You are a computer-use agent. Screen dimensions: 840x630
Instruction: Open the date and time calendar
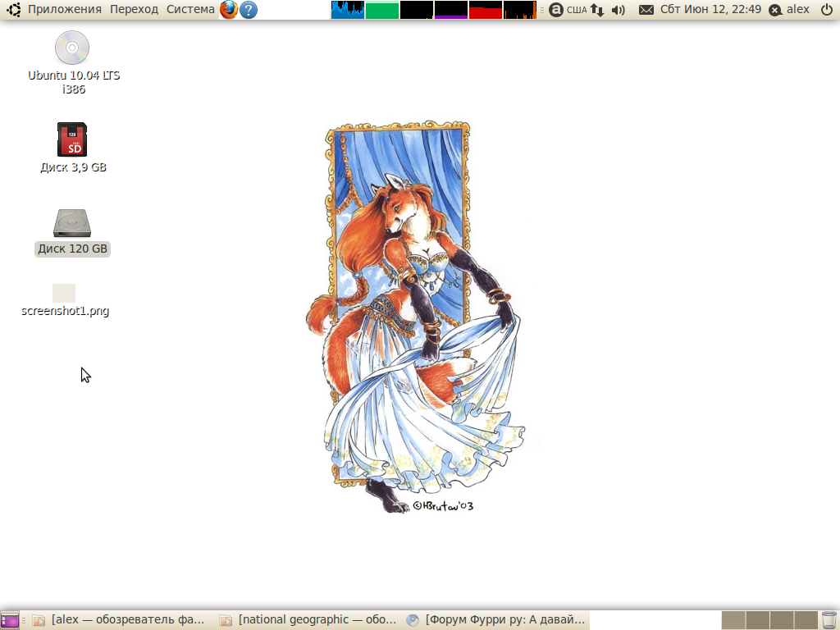[x=710, y=10]
